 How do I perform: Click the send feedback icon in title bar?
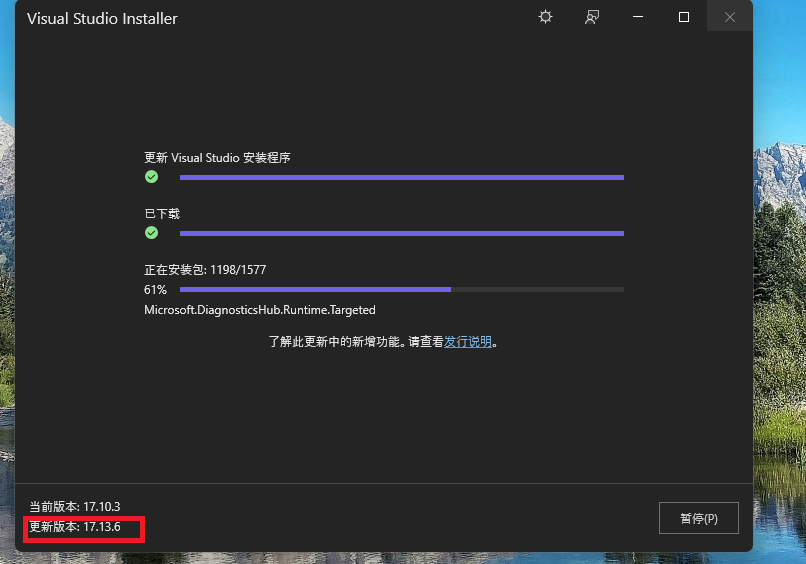[x=592, y=17]
